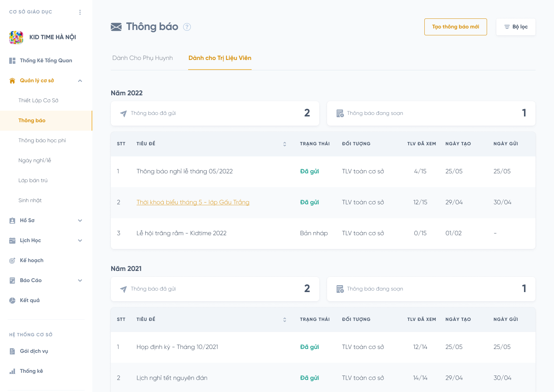Screen dimensions: 554x392
Task: Open Kế hoạch from the sidebar
Action: pos(32,261)
